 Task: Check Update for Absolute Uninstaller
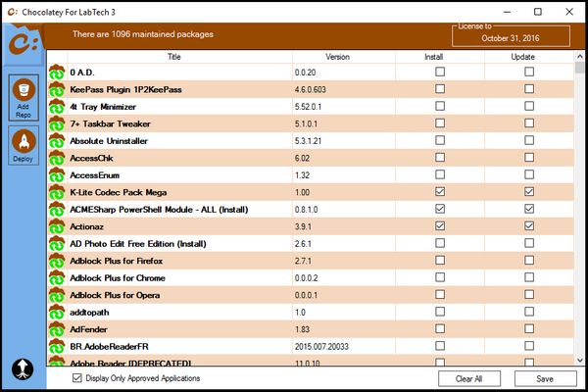pyautogui.click(x=529, y=140)
